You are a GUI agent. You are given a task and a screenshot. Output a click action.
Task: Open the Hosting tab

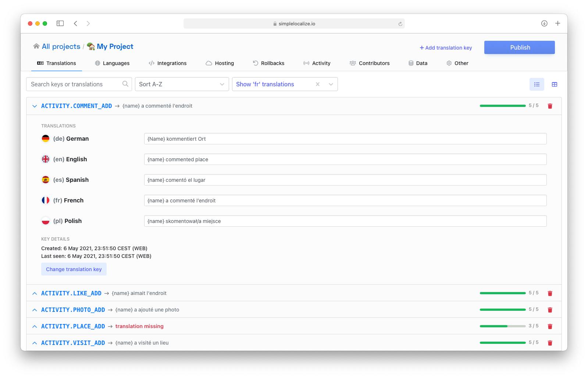[220, 63]
